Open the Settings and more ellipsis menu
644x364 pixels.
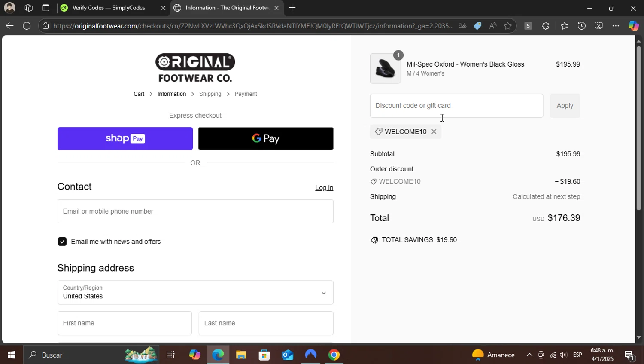(616, 26)
